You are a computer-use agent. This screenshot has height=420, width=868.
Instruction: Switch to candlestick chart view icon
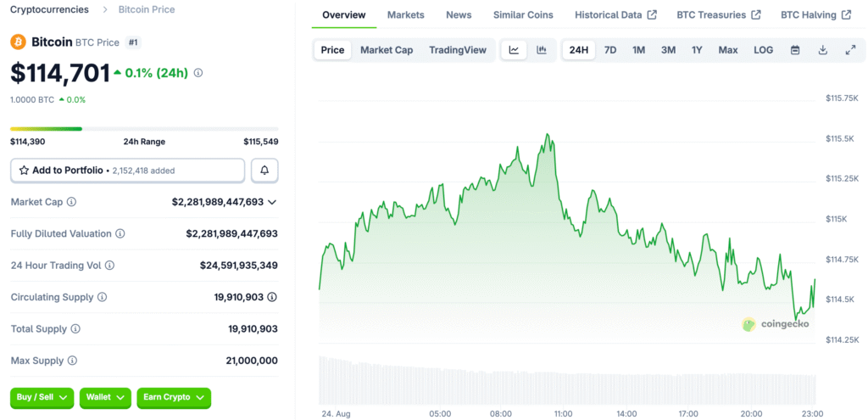click(542, 50)
